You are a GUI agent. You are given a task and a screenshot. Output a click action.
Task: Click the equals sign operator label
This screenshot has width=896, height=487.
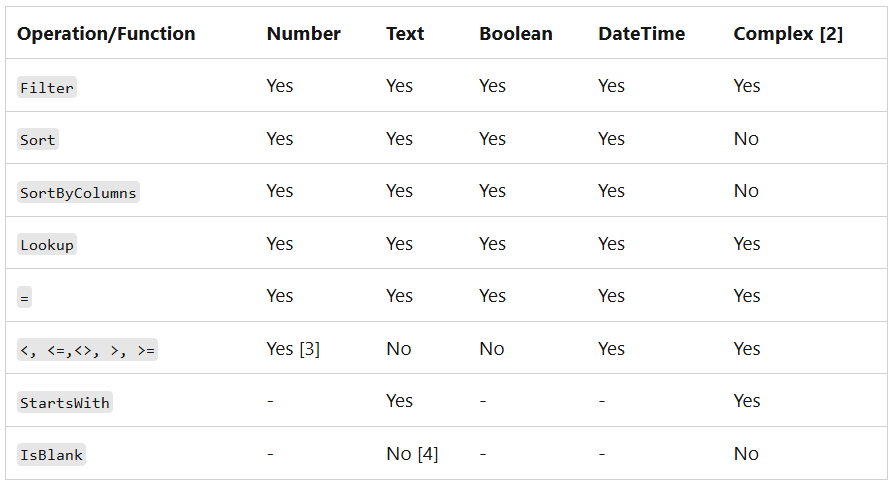click(x=24, y=297)
